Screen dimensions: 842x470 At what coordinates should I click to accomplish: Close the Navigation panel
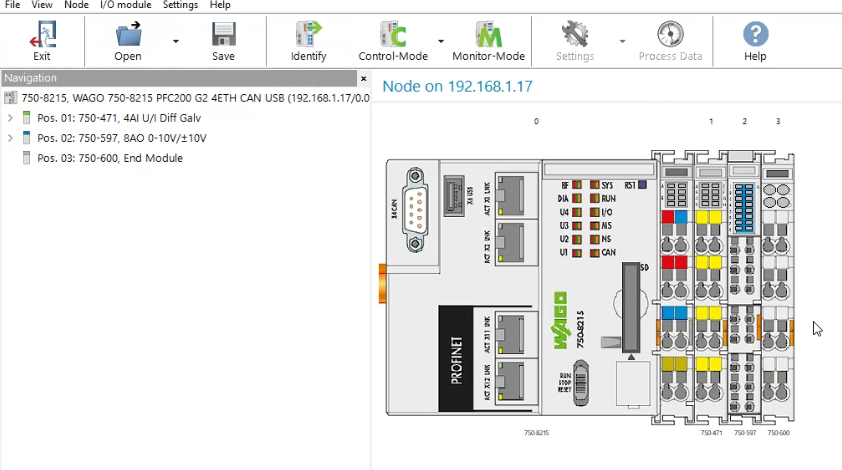point(364,78)
